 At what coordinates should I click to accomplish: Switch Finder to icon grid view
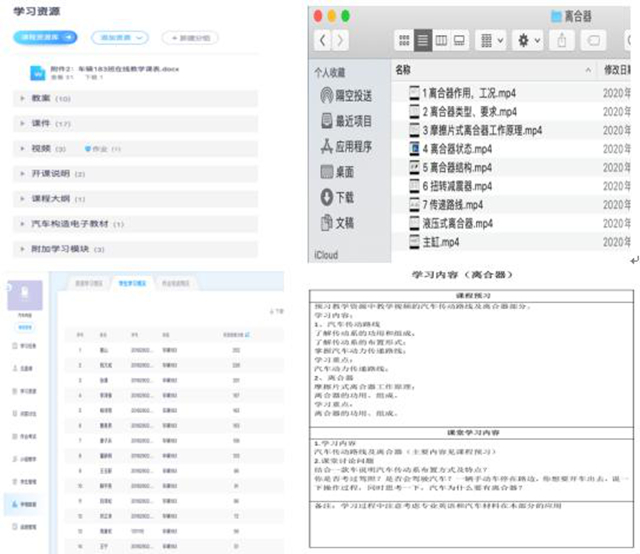point(404,40)
